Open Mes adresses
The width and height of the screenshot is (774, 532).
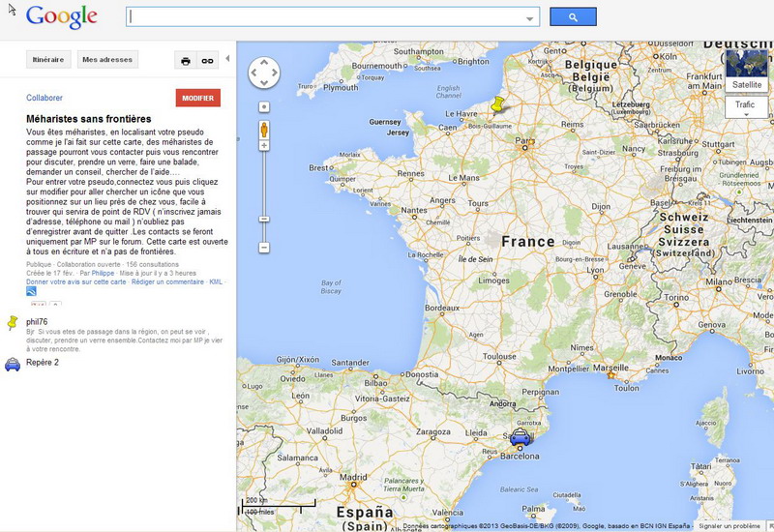pos(107,59)
